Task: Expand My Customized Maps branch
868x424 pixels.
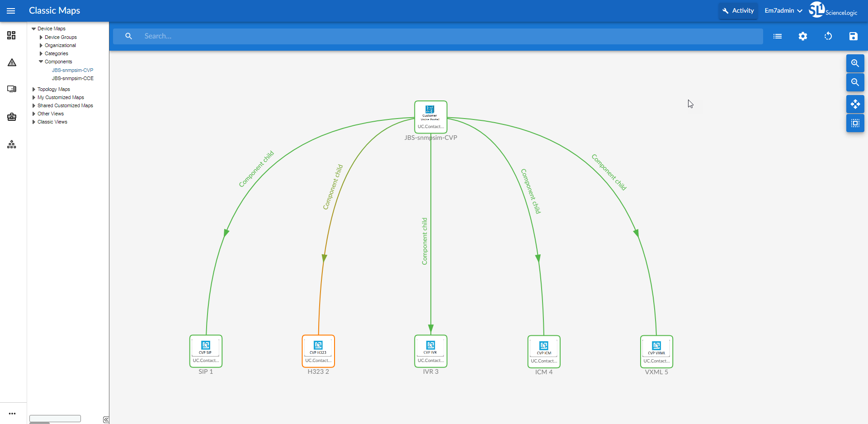Action: (x=34, y=97)
